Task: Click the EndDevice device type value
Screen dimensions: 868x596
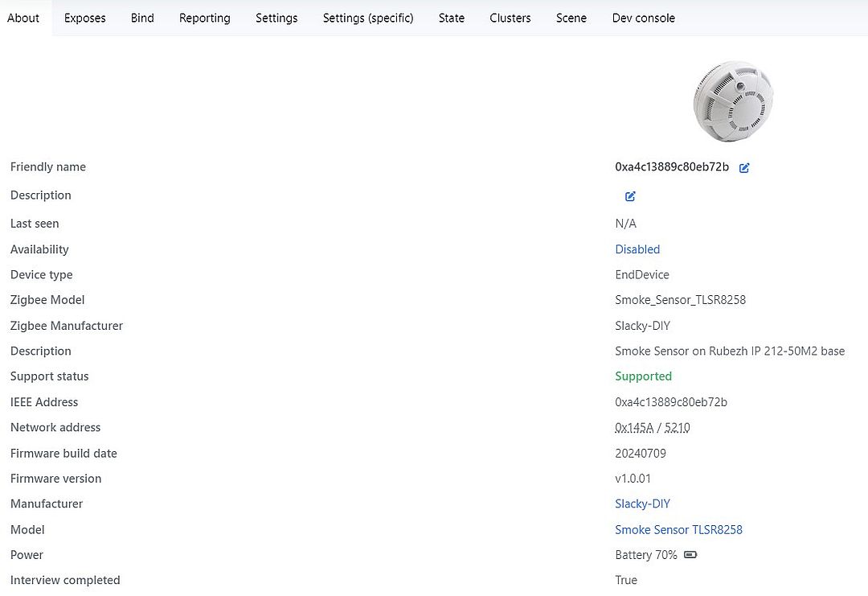Action: tap(642, 275)
